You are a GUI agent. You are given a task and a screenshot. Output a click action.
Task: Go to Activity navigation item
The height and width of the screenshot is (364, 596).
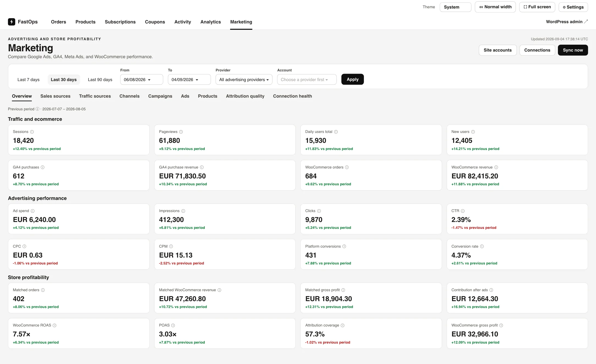click(x=183, y=22)
